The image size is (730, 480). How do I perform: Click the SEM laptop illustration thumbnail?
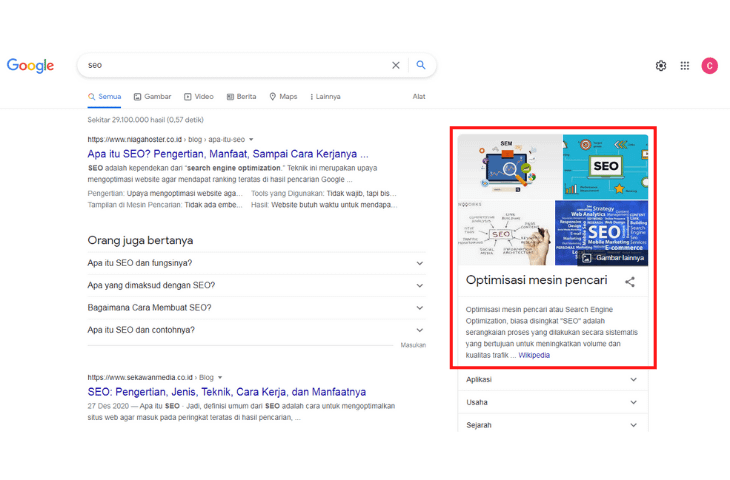pyautogui.click(x=510, y=167)
